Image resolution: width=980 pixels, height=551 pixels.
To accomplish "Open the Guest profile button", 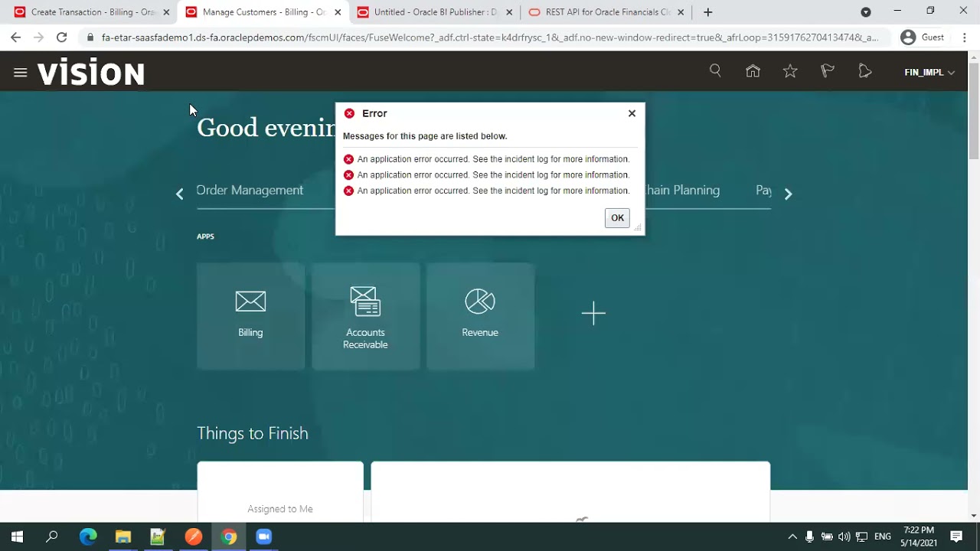I will point(923,37).
